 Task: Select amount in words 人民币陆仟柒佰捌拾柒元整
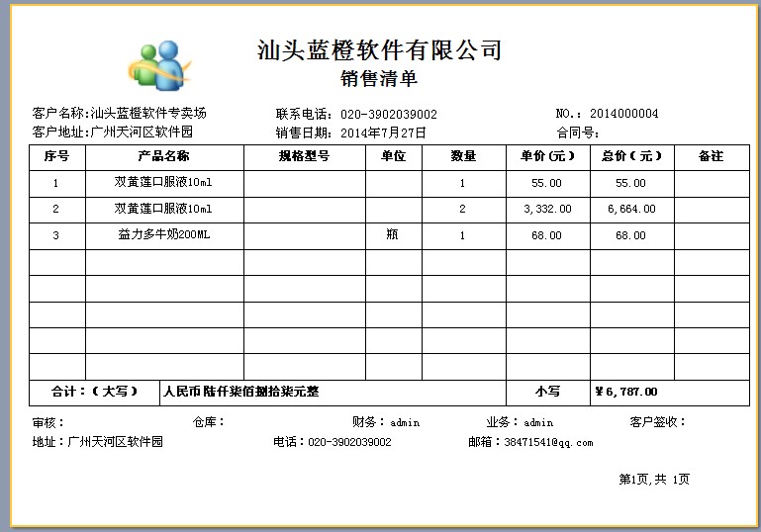click(241, 392)
